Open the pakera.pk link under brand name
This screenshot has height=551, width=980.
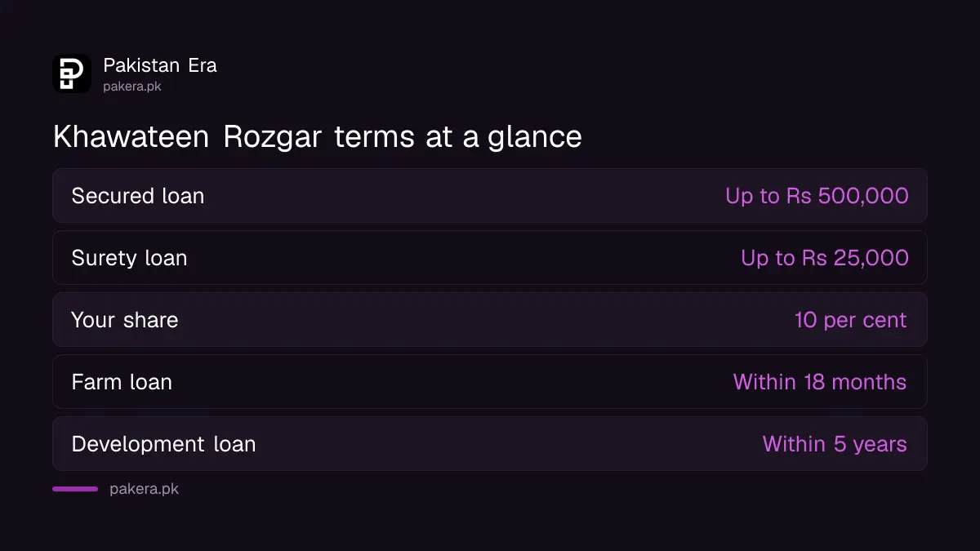[x=132, y=87]
